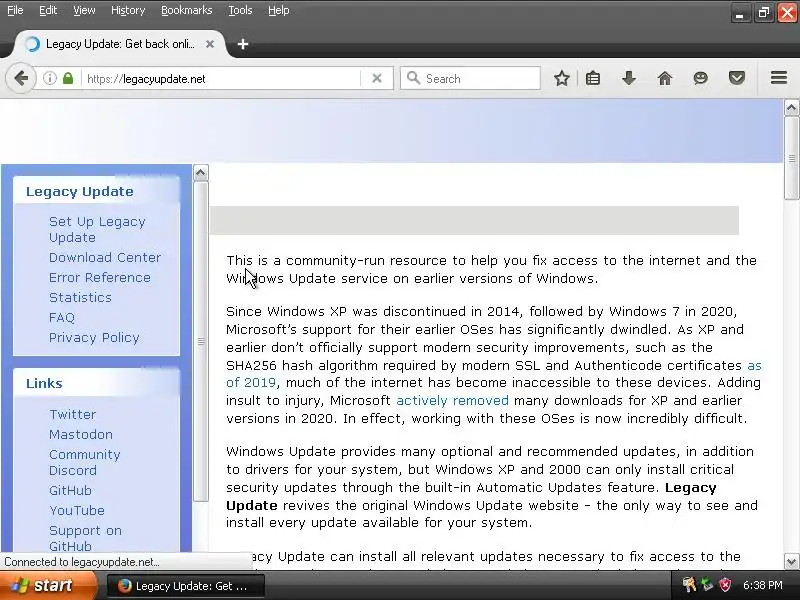The height and width of the screenshot is (600, 800).
Task: Click the Legacy Update sidebar heading
Action: point(80,191)
